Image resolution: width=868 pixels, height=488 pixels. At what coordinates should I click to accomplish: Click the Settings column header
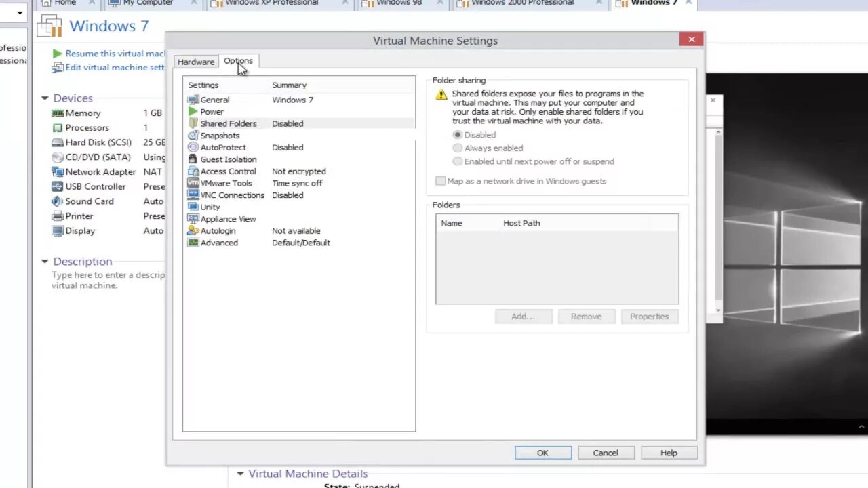pyautogui.click(x=203, y=85)
